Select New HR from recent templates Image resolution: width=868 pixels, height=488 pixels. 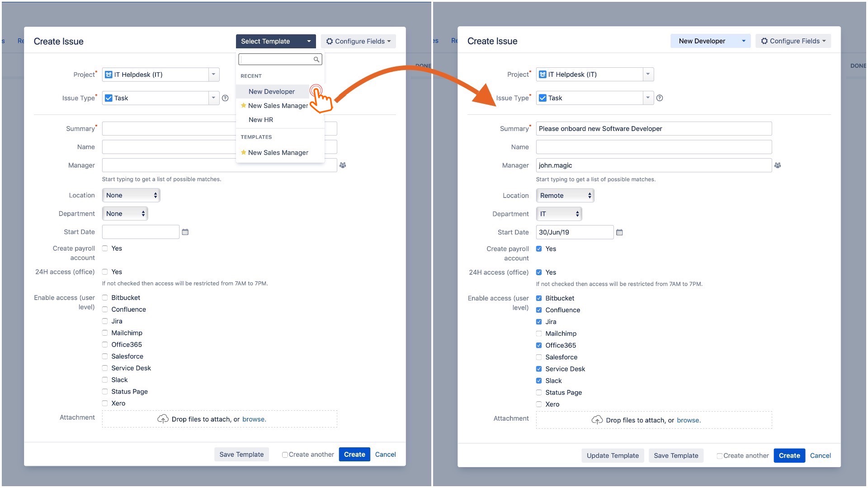(261, 120)
